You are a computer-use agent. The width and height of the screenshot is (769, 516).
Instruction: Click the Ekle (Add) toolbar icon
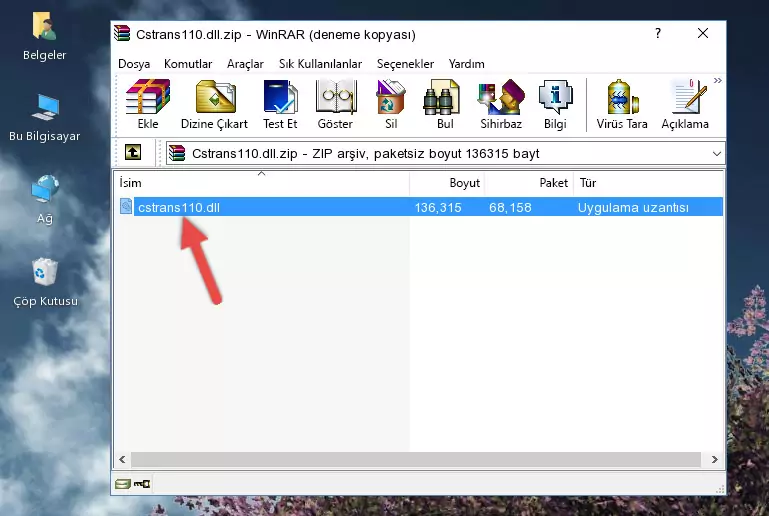(148, 104)
